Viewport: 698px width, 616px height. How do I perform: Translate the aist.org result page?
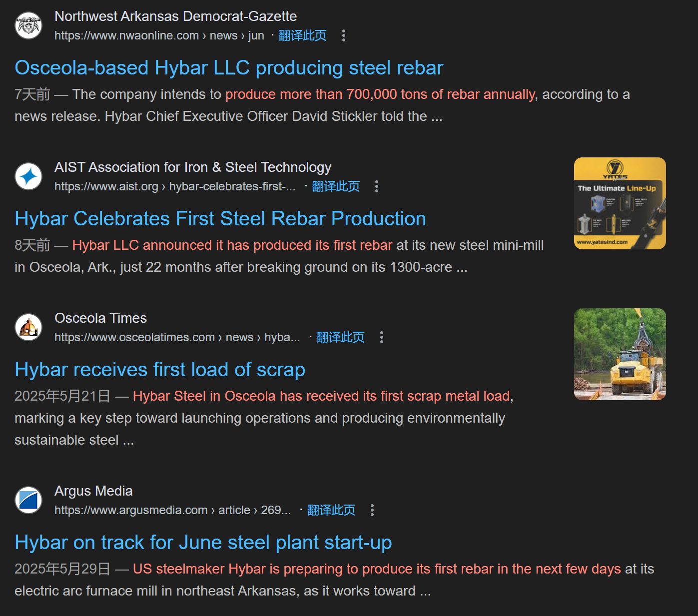[336, 186]
